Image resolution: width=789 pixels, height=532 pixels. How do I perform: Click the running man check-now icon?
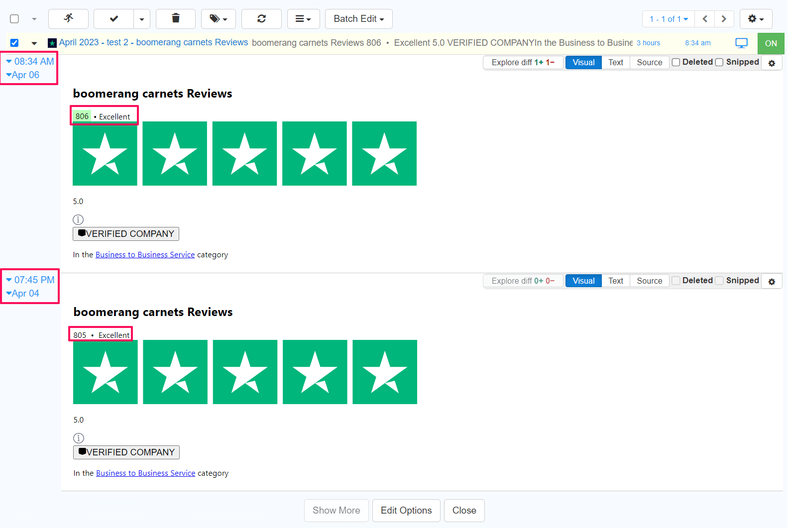click(68, 19)
